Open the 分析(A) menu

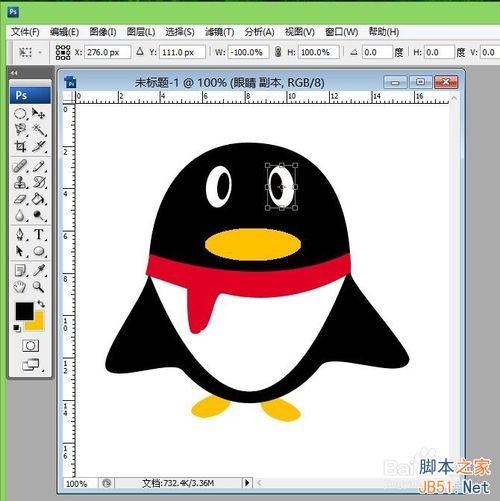point(259,32)
